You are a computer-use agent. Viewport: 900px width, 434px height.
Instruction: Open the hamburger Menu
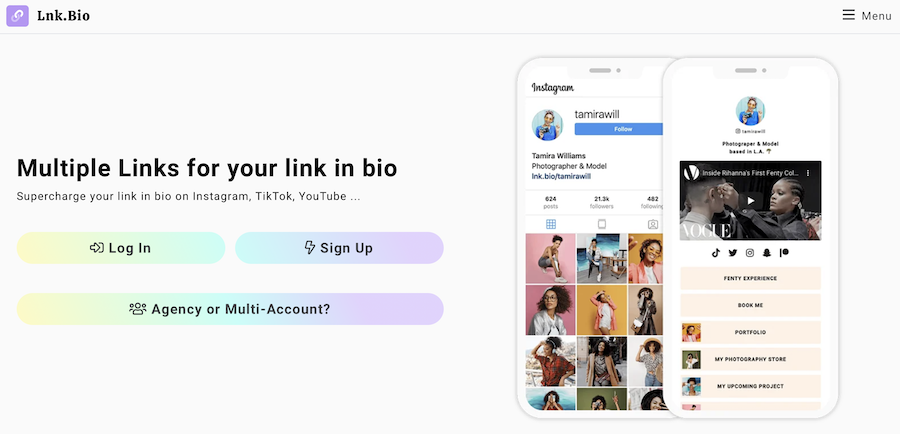[x=867, y=16]
